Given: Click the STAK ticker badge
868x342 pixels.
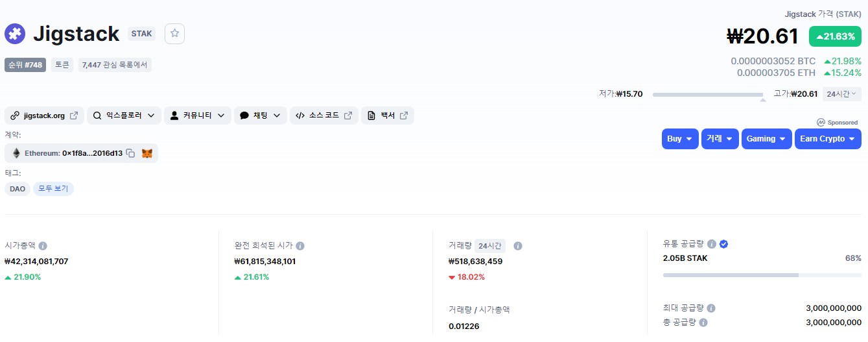Looking at the screenshot, I should [141, 34].
